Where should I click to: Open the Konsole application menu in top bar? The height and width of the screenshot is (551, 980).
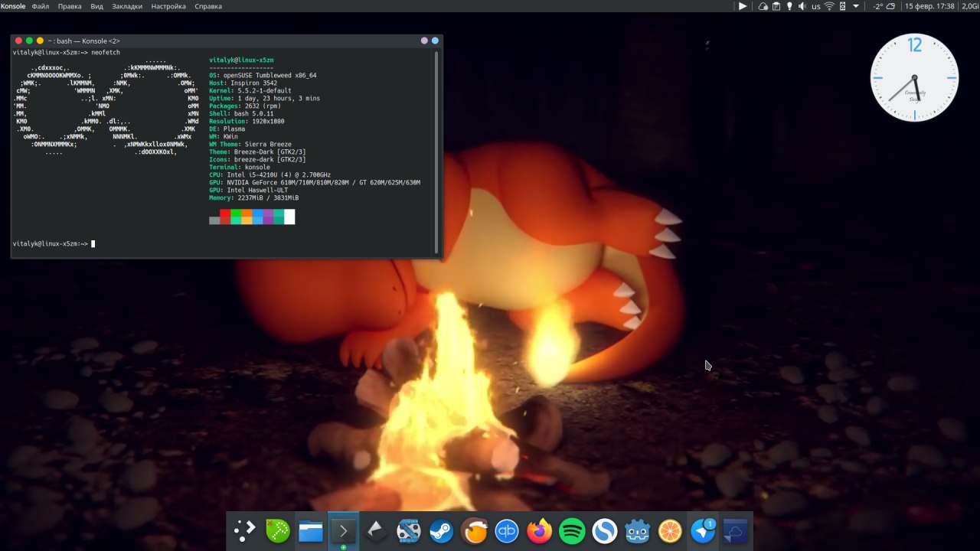[13, 6]
